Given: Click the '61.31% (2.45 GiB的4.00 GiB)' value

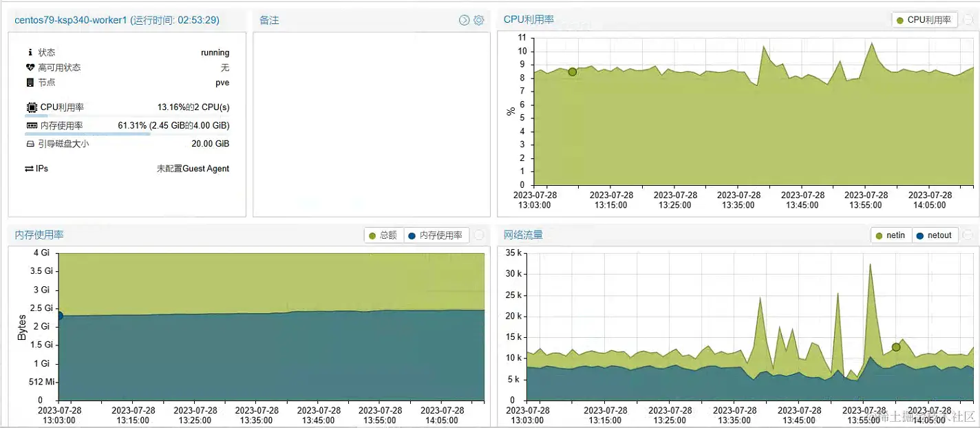Looking at the screenshot, I should point(173,125).
